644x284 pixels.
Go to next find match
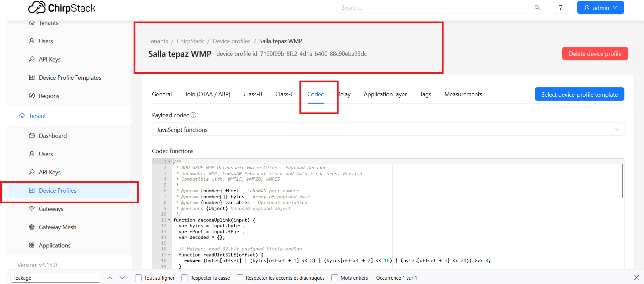[122, 278]
